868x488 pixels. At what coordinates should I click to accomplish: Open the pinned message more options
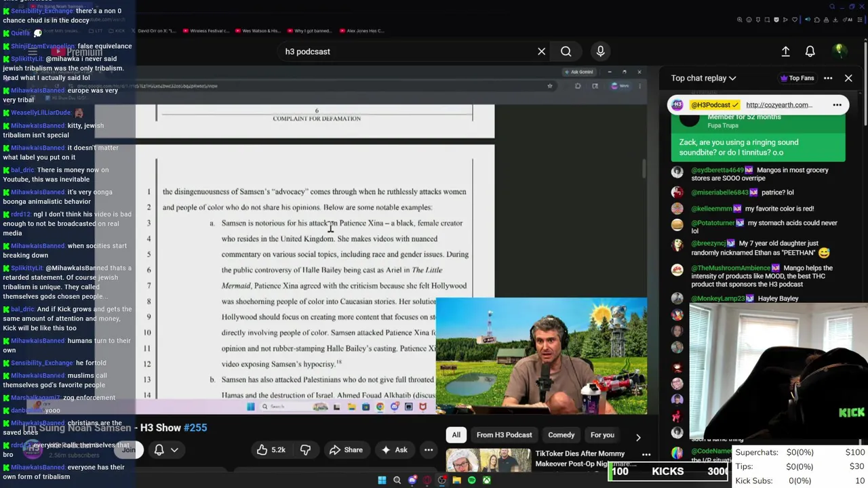[837, 105]
